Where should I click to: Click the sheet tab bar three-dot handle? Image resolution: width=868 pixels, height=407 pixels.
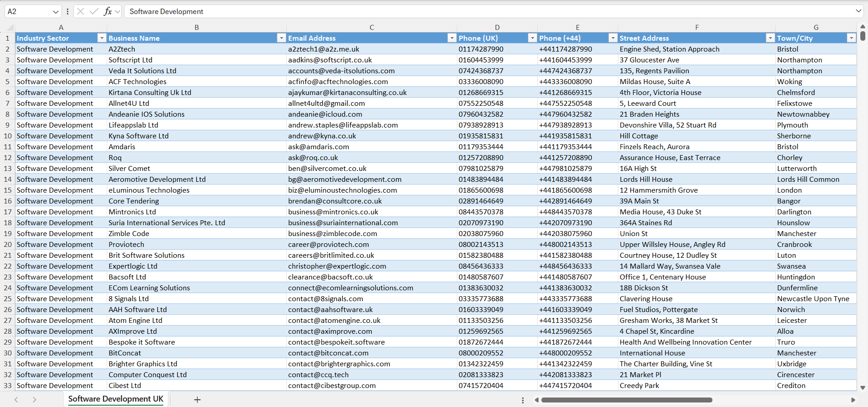[x=523, y=400]
